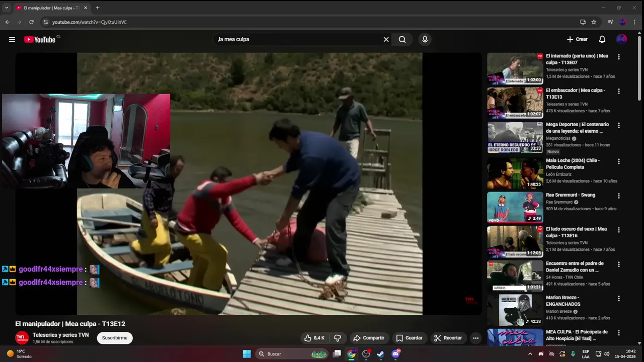Open Task View on the taskbar
This screenshot has height=362, width=644.
pos(337,354)
